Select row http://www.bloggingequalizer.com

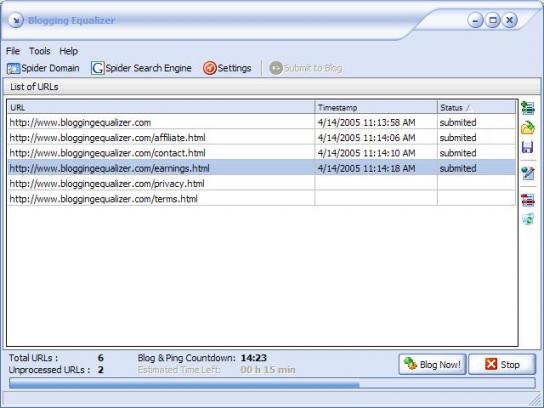click(262, 122)
